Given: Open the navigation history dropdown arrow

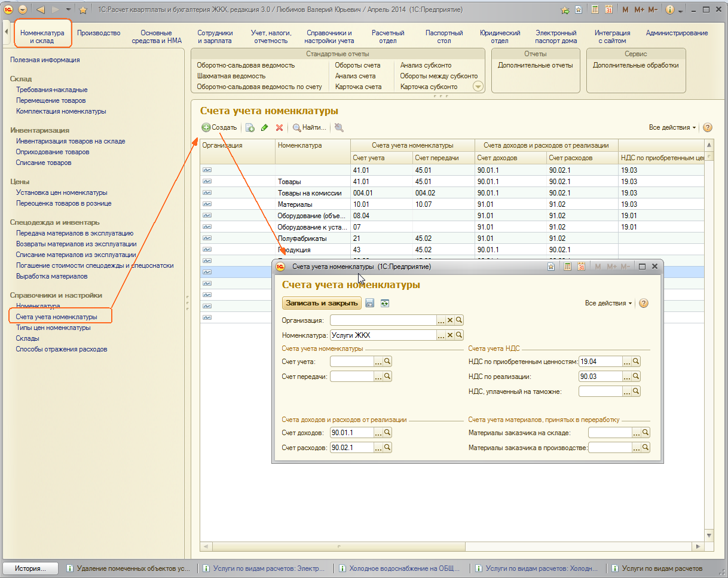Looking at the screenshot, I should [68, 10].
